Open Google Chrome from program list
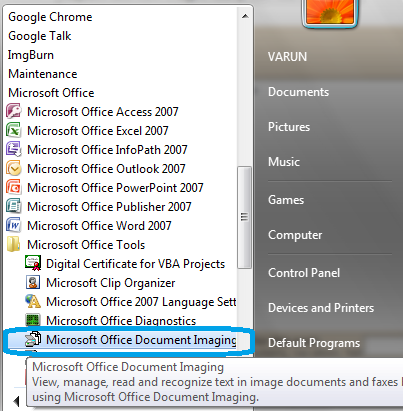Screen dimensions: 403x411 point(50,17)
